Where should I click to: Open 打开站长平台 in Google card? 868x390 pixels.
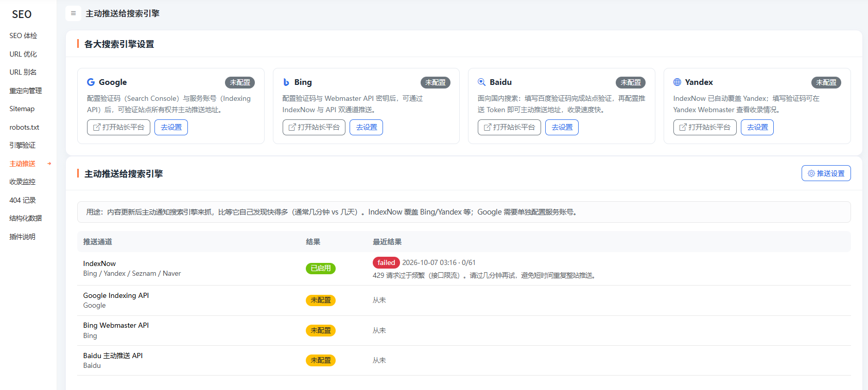coord(118,127)
